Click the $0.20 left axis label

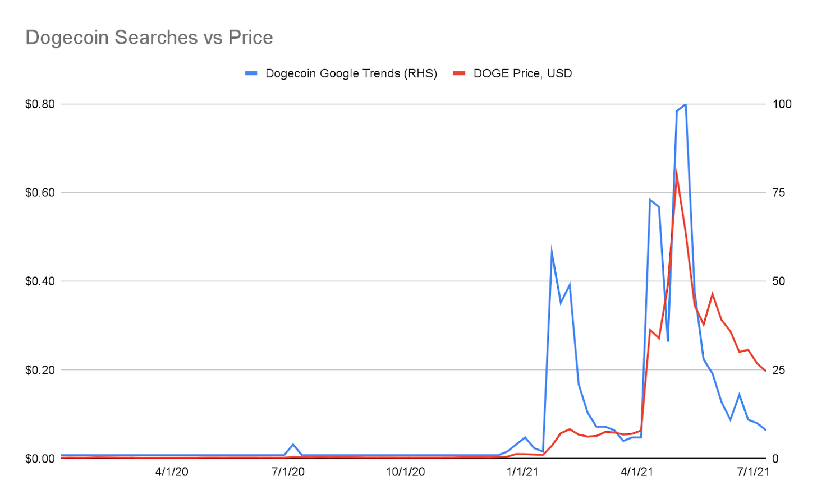click(x=39, y=370)
